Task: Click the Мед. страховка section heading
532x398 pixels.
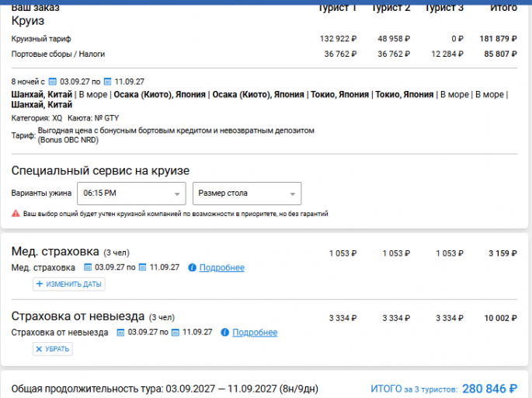Action: 55,252
